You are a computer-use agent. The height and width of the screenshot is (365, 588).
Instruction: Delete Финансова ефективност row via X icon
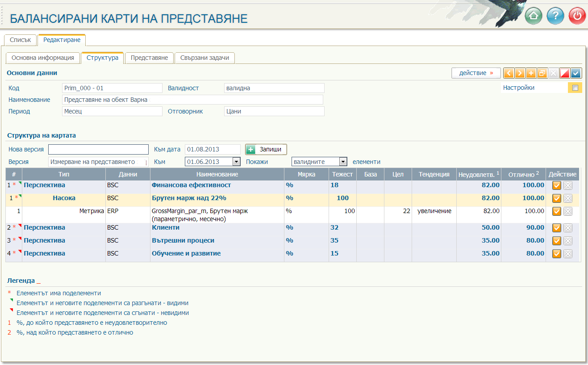point(568,185)
